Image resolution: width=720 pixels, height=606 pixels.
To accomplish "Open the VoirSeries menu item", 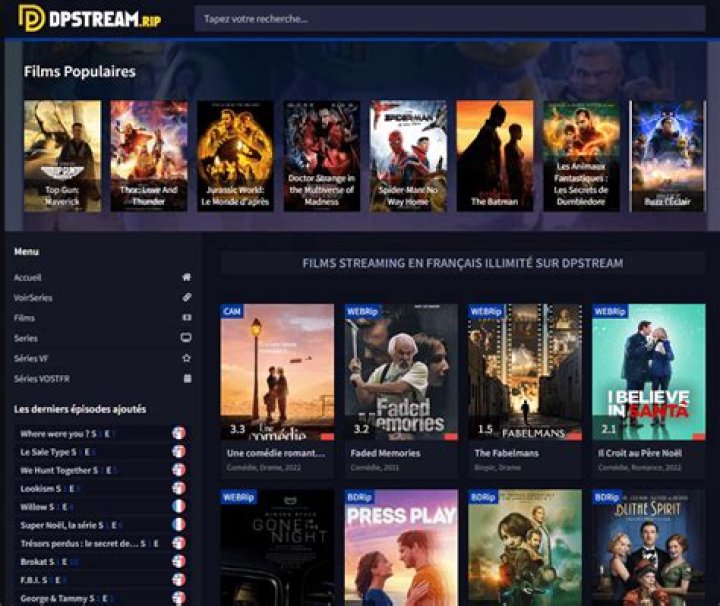I will (x=33, y=297).
